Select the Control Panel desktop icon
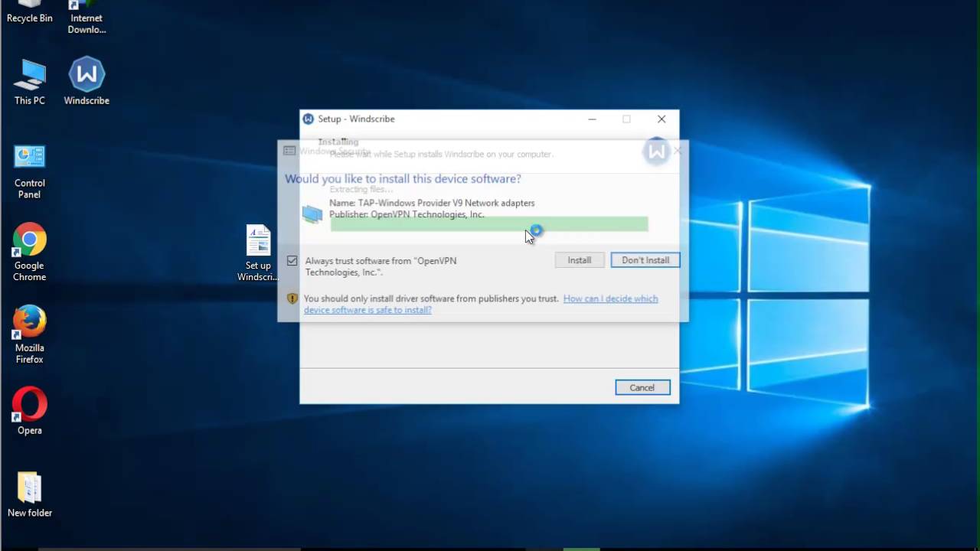 click(x=29, y=171)
